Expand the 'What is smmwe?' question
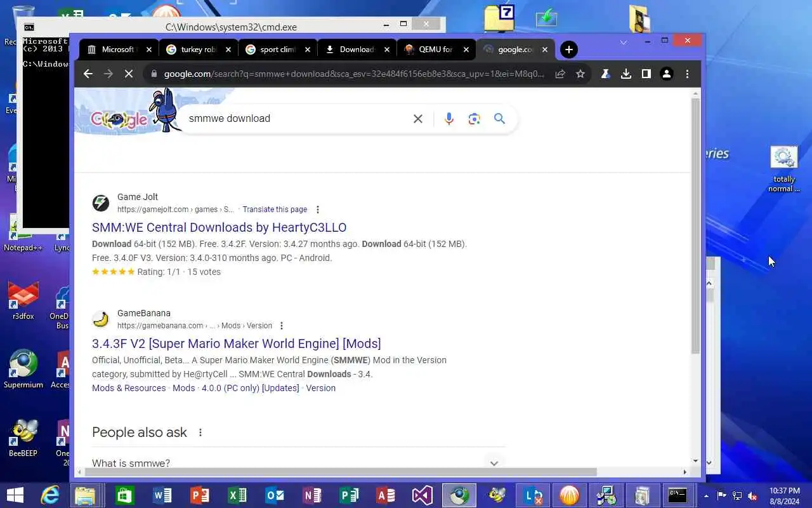Screen dimensions: 812x508 click(x=298, y=463)
